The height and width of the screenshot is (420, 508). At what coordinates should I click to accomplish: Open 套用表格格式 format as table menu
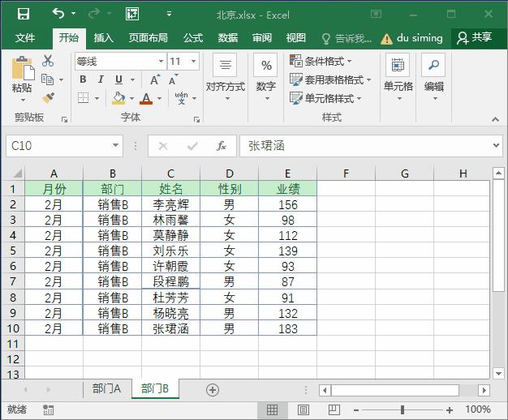[x=330, y=79]
